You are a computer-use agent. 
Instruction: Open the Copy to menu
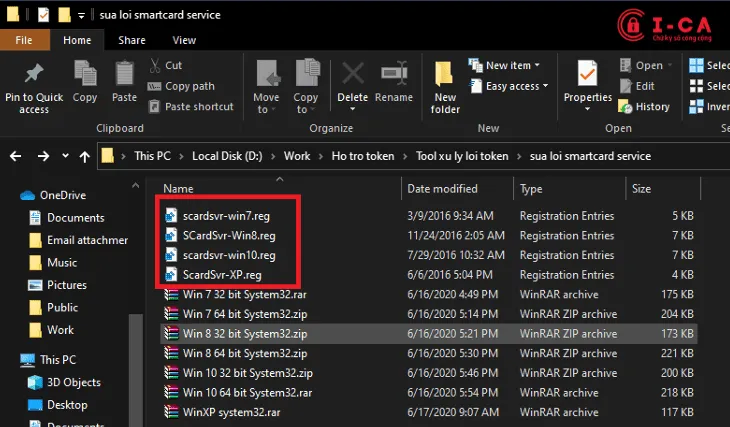tap(305, 88)
